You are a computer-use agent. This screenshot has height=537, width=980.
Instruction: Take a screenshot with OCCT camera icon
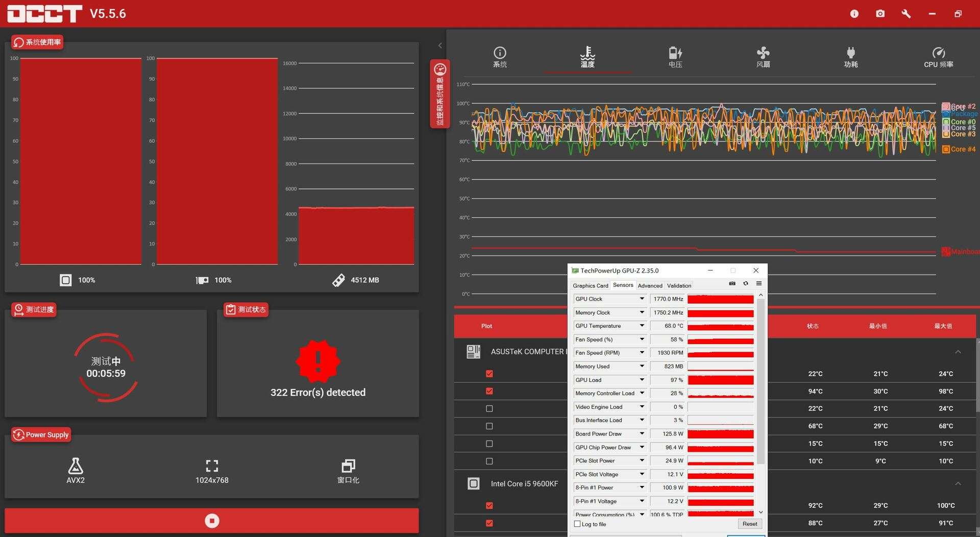pos(880,14)
